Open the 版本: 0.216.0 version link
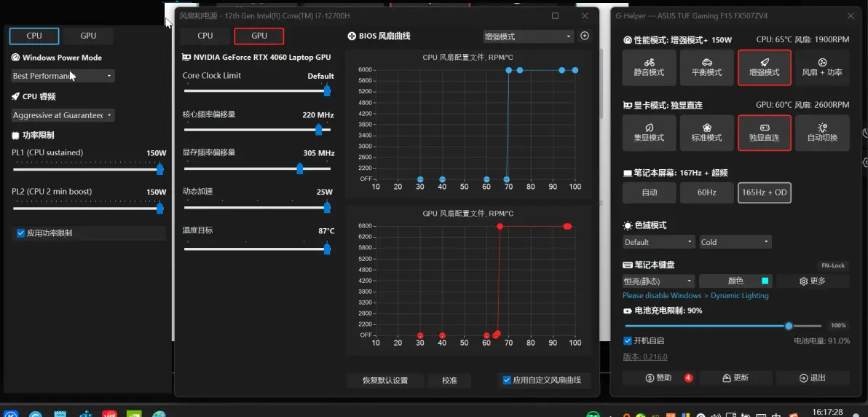 (645, 357)
